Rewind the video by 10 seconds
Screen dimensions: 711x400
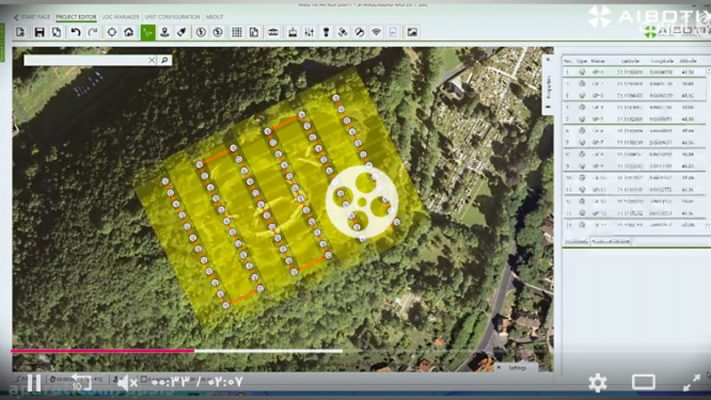[x=82, y=383]
